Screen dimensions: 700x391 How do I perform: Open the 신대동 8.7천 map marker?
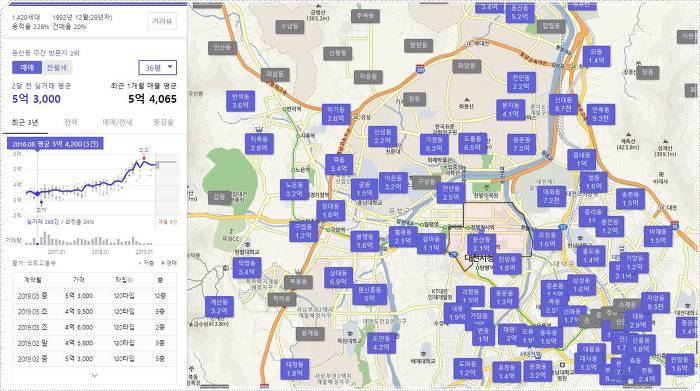point(563,104)
